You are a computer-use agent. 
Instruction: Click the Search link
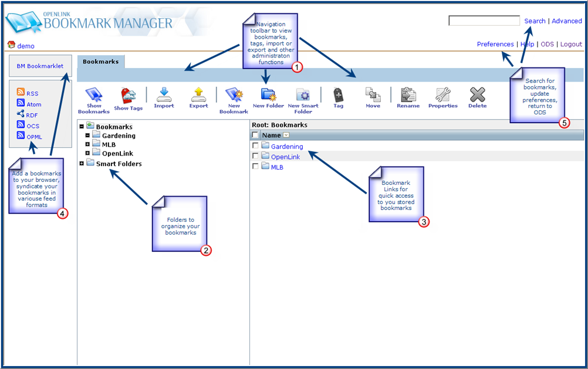[535, 21]
